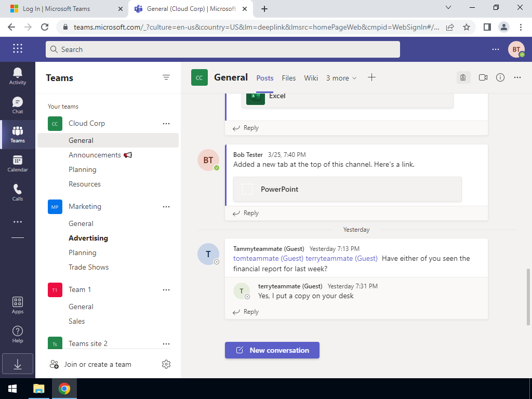Viewport: 532px width, 399px height.
Task: Reply to Bob Tester's PowerPoint post
Action: tap(246, 213)
